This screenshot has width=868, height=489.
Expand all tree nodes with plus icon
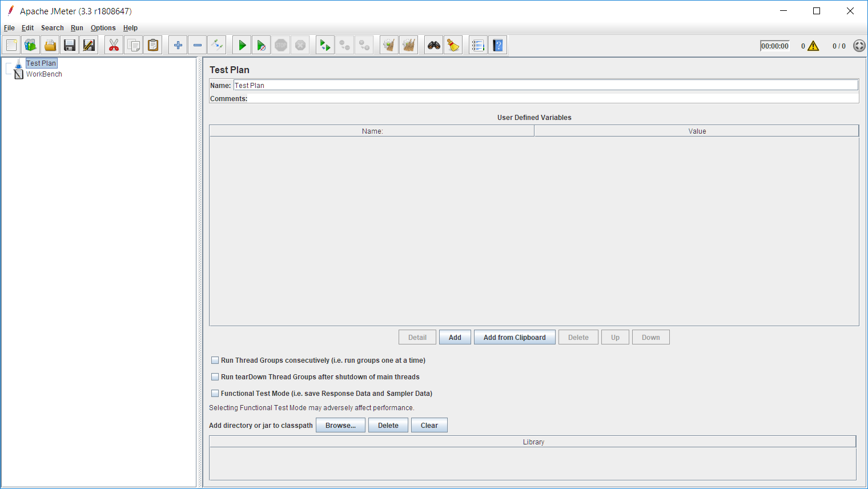point(178,45)
